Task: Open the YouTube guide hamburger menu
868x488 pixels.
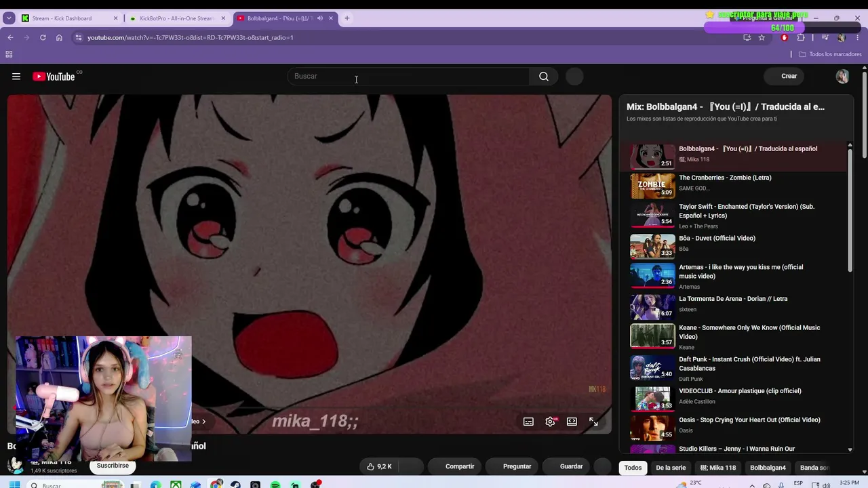Action: [x=16, y=77]
